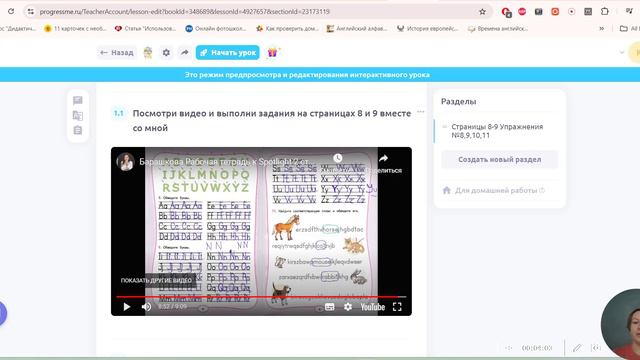Start the lesson with 'Начать урок'

pos(227,52)
